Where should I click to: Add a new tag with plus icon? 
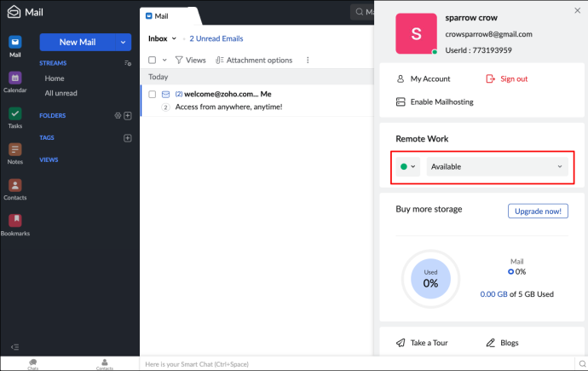(128, 138)
